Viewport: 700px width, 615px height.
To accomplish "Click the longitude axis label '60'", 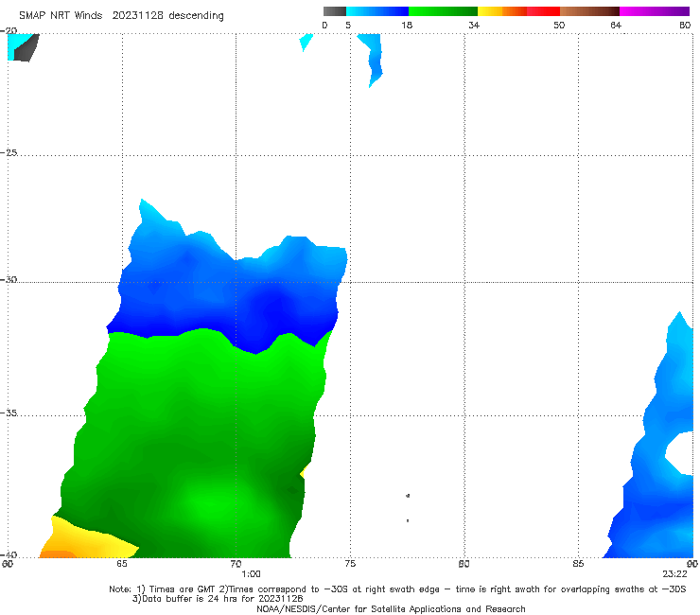I will pyautogui.click(x=8, y=564).
